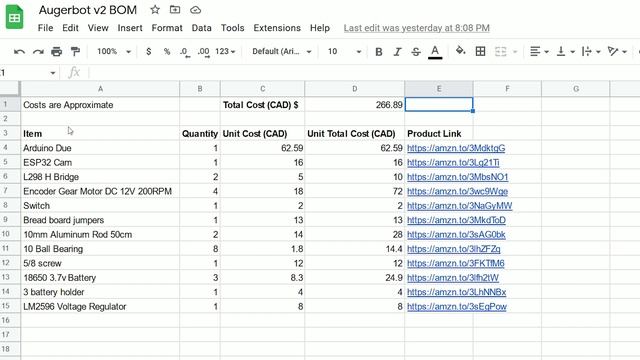This screenshot has width=640, height=360.
Task: Select the 'Unit Total Cost (CAD)' header cell
Action: coord(355,133)
